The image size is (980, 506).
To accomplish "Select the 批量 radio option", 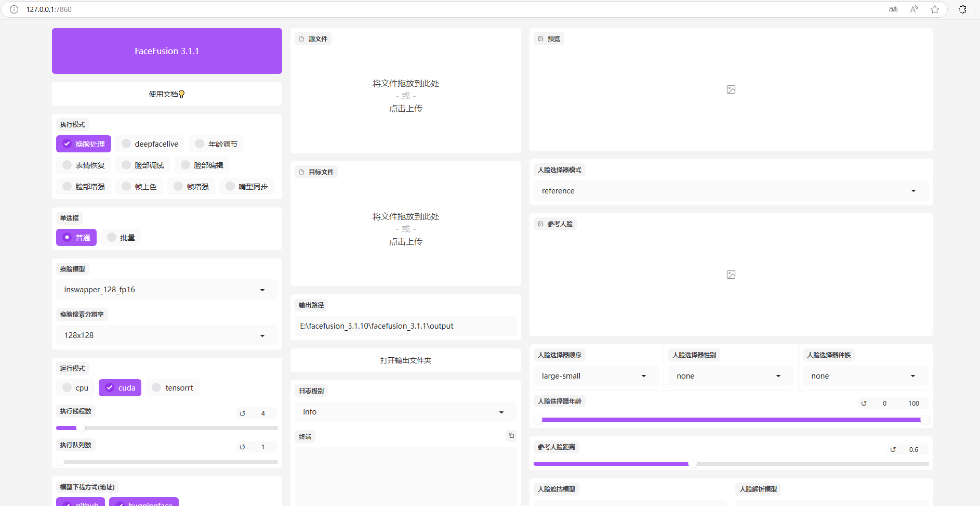I will tap(121, 238).
